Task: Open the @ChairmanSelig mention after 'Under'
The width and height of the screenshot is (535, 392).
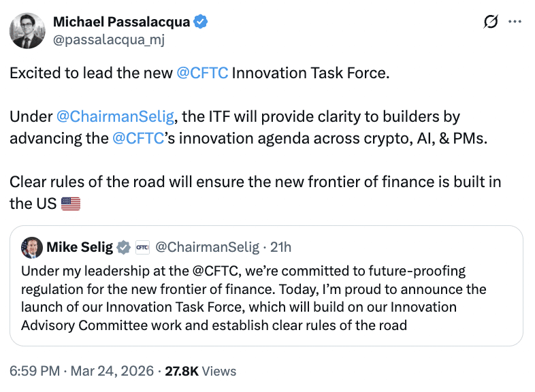Action: (x=114, y=116)
